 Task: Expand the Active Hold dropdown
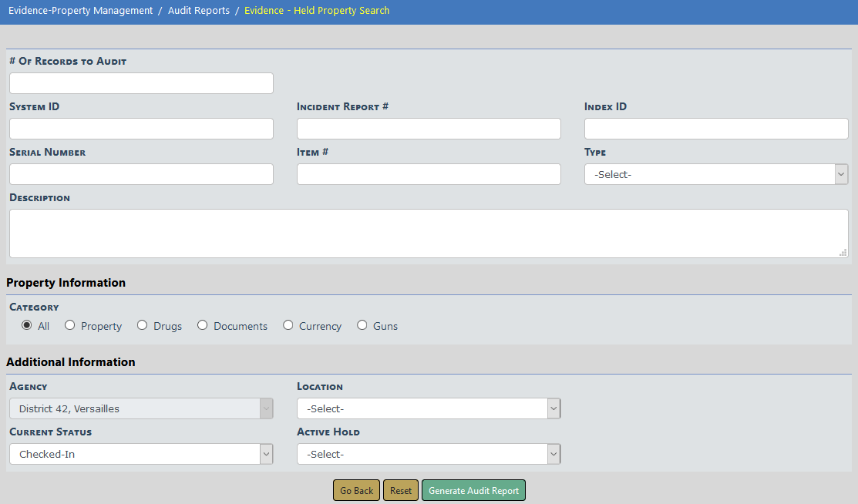pos(428,454)
